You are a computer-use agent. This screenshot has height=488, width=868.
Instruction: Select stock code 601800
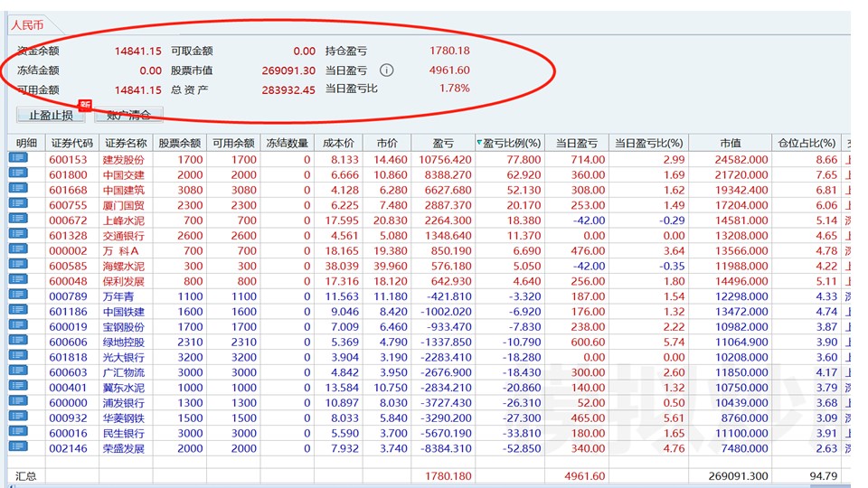click(x=68, y=174)
